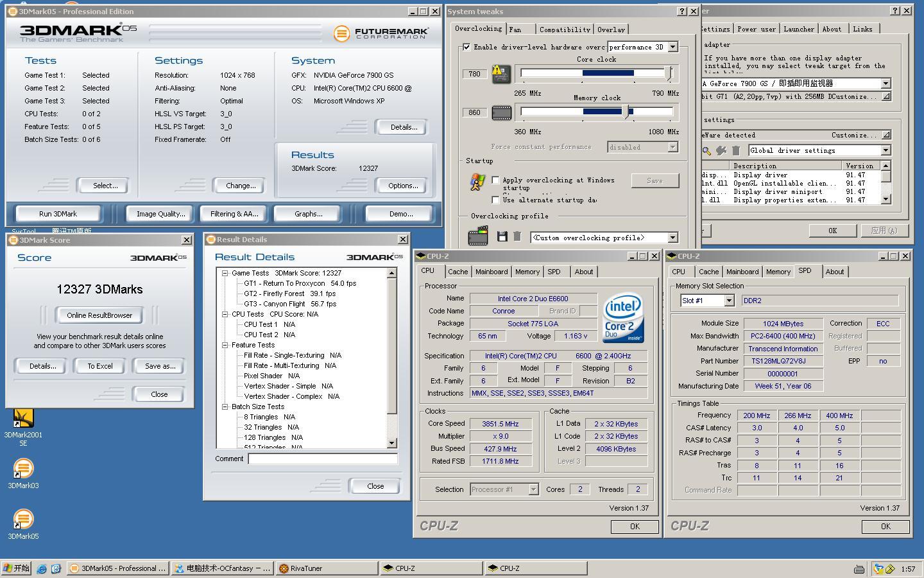This screenshot has width=924, height=578.
Task: Open the 3DMark03 desktop shortcut
Action: coord(23,468)
